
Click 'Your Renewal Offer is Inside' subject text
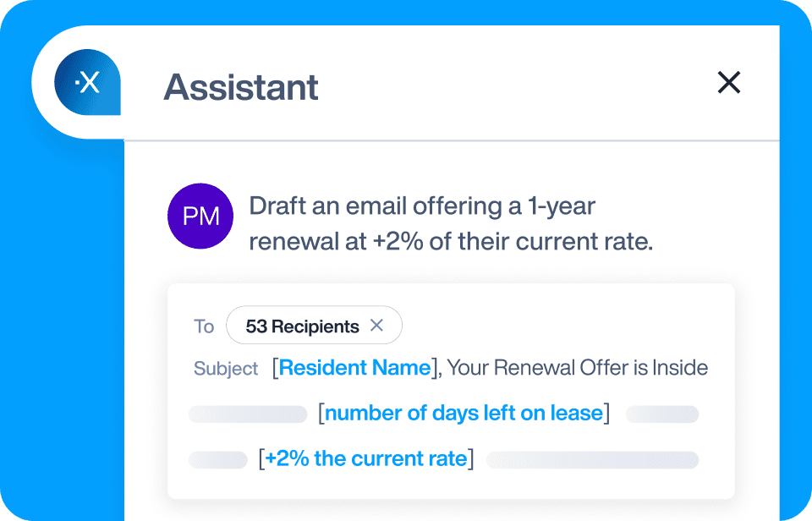[x=577, y=368]
